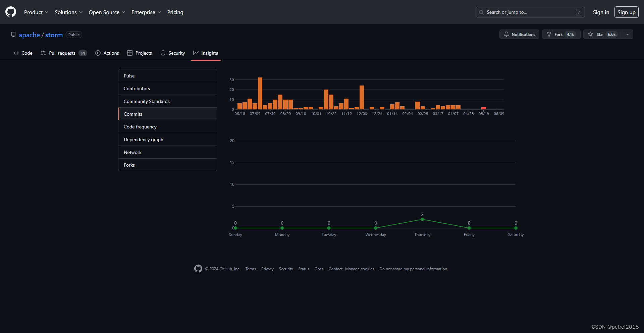Select the red highlighted bar at 05/19
Image resolution: width=644 pixels, height=333 pixels.
pos(484,108)
